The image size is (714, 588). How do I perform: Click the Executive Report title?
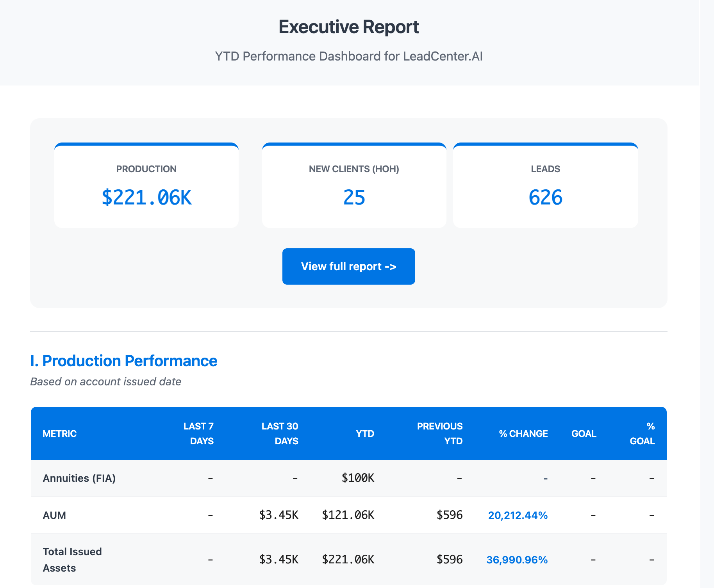[348, 27]
